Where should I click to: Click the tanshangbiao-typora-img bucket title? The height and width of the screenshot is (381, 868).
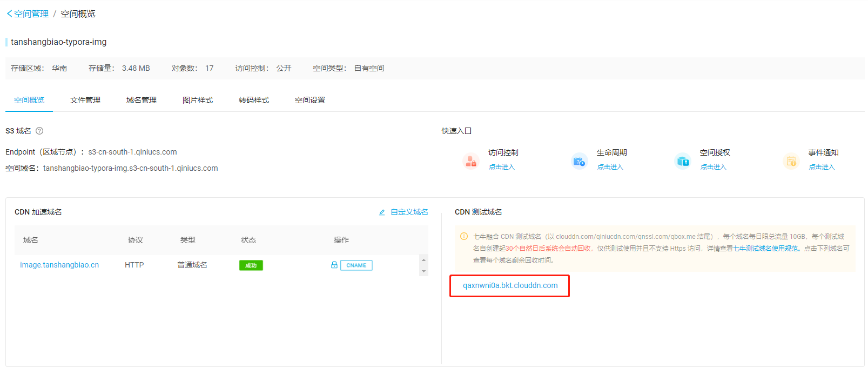click(x=59, y=42)
